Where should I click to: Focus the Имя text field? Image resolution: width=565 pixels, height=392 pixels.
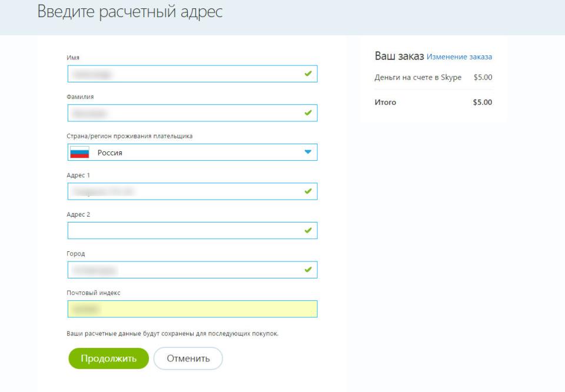(182, 74)
